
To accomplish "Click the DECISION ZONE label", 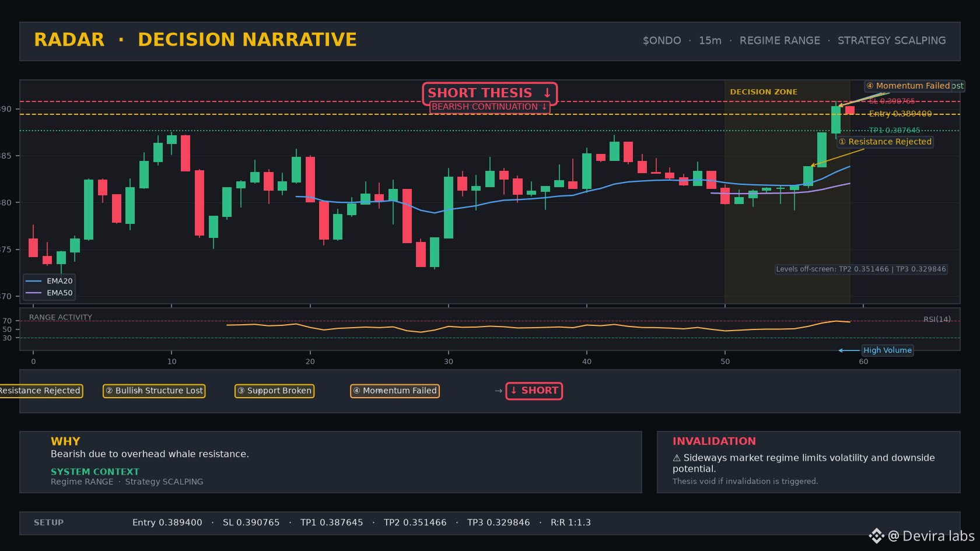I will coord(764,92).
